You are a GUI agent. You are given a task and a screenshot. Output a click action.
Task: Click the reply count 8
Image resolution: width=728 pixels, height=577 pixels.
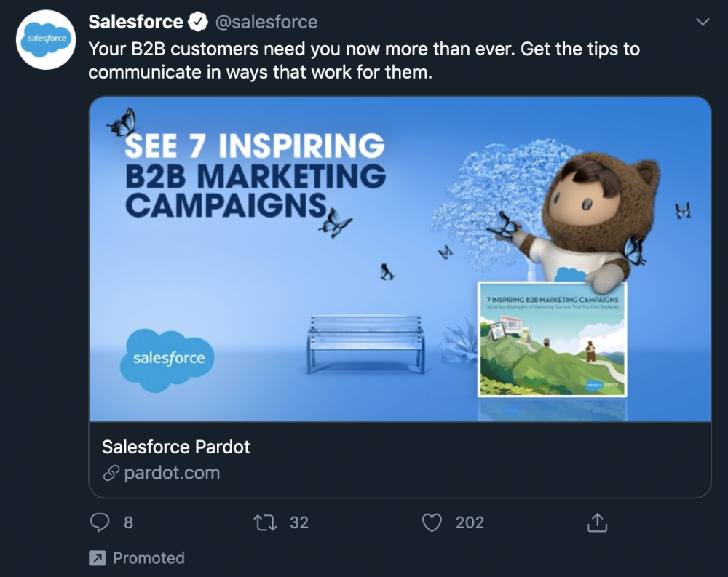[x=128, y=522]
